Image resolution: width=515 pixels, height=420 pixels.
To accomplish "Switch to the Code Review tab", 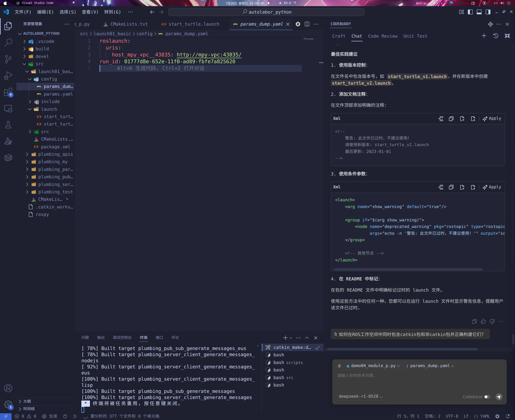I will tap(383, 36).
